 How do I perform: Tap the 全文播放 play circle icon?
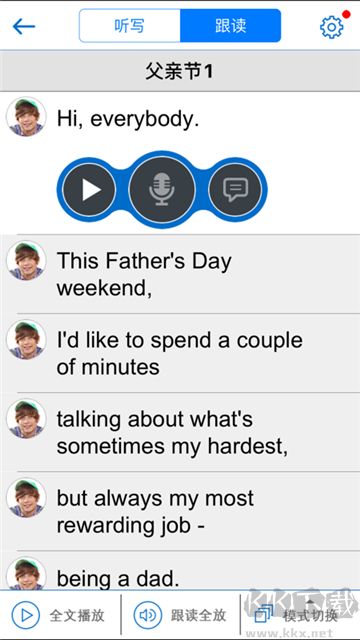[26, 615]
